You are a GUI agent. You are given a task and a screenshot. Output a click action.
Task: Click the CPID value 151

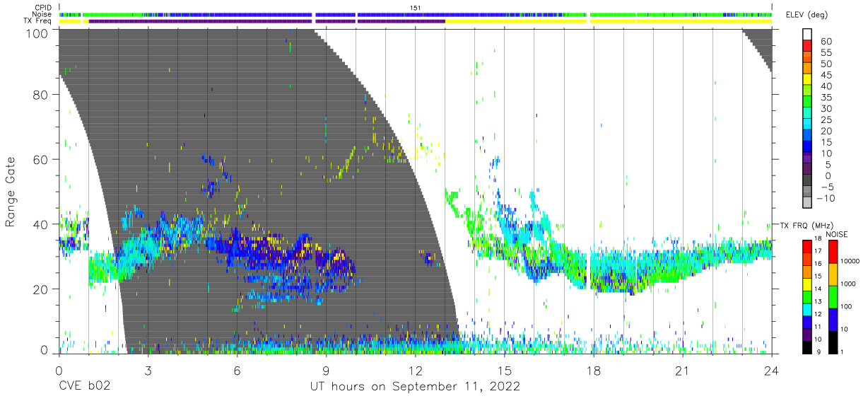click(x=416, y=8)
